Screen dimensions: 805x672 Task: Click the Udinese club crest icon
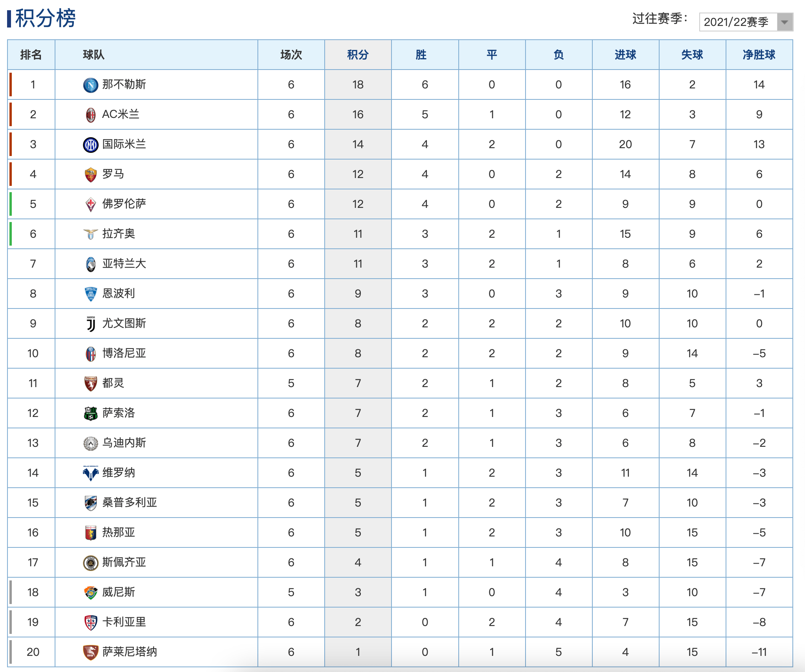[91, 443]
